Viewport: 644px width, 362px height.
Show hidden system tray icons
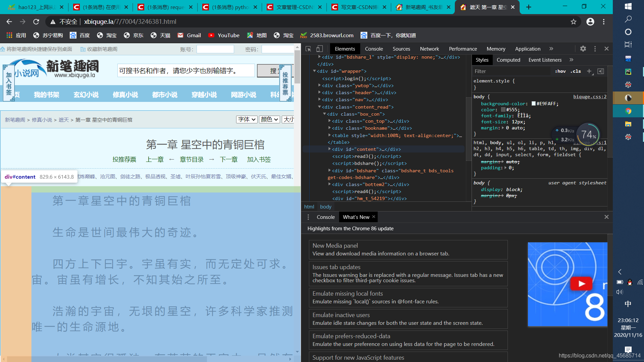click(620, 272)
